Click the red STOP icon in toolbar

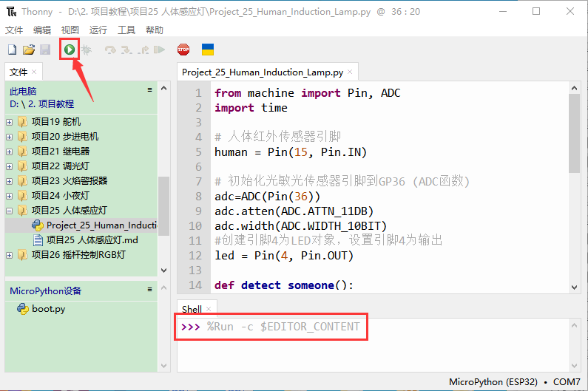[183, 50]
